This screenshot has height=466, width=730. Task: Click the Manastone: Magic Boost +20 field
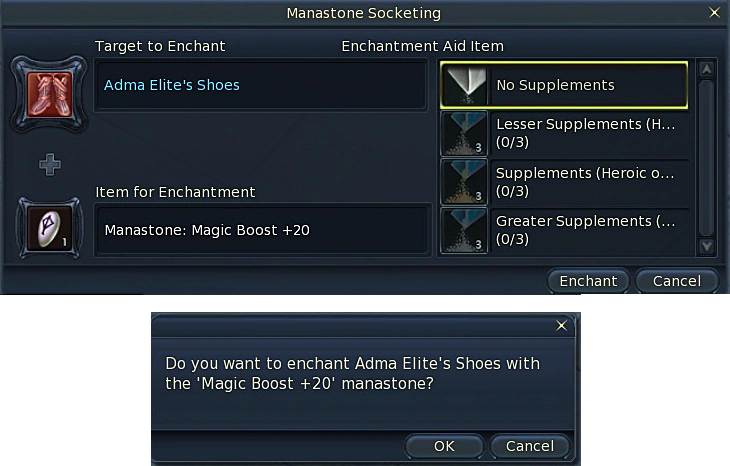[x=262, y=230]
